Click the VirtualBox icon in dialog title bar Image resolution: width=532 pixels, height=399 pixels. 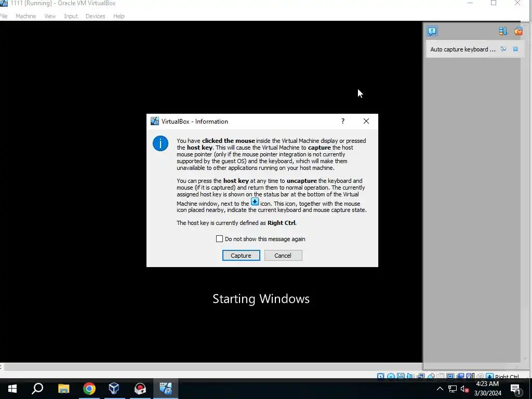(155, 121)
